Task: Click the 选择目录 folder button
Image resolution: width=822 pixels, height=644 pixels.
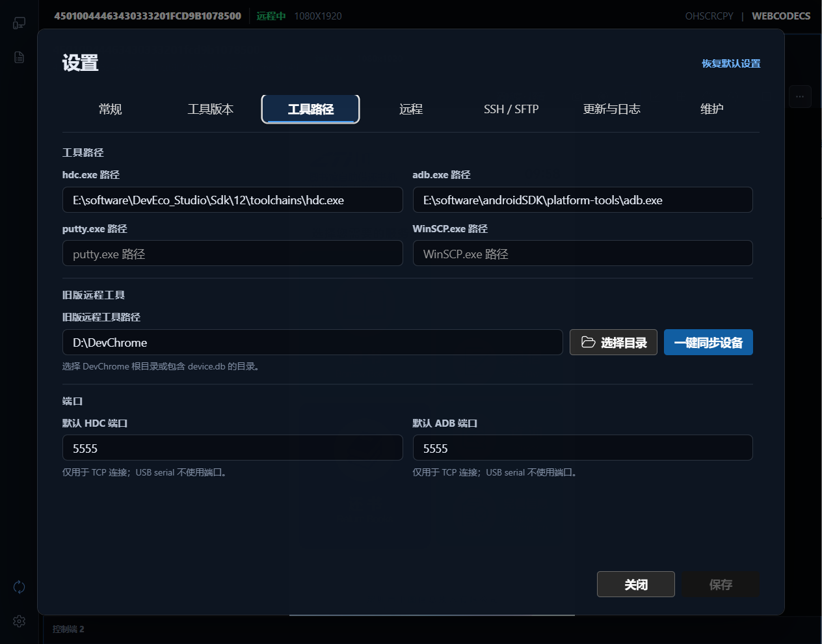Action: [613, 342]
